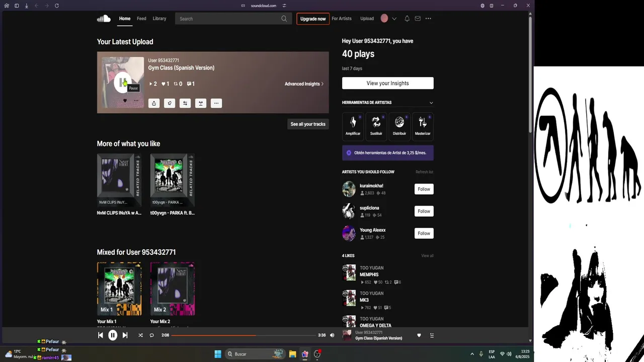The height and width of the screenshot is (362, 644).
Task: Click the browser back arrow
Action: pos(36,6)
